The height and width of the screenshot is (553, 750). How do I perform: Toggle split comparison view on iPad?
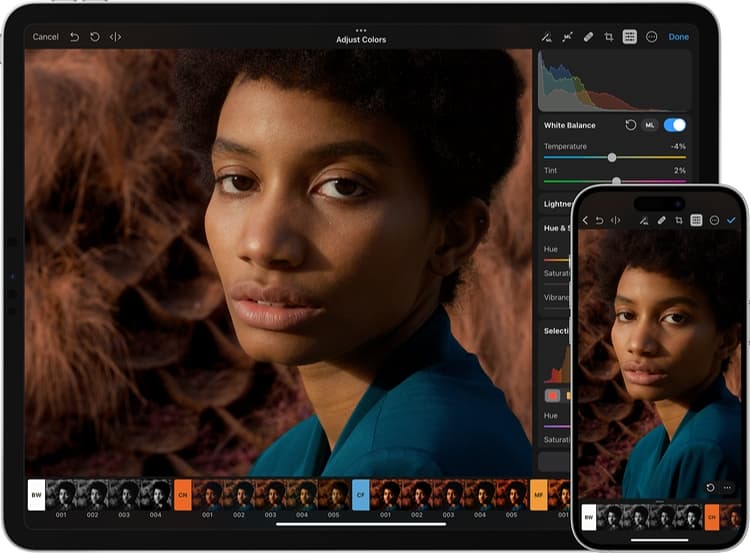(116, 37)
